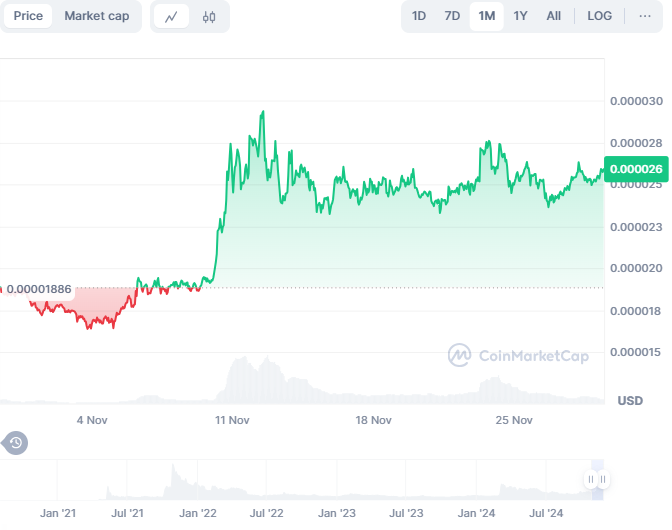
Task: Click the 11 Nov date axis label
Action: coord(232,420)
